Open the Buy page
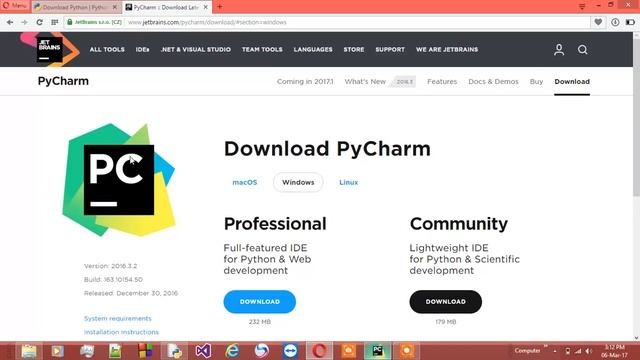The image size is (640, 360). tap(536, 82)
